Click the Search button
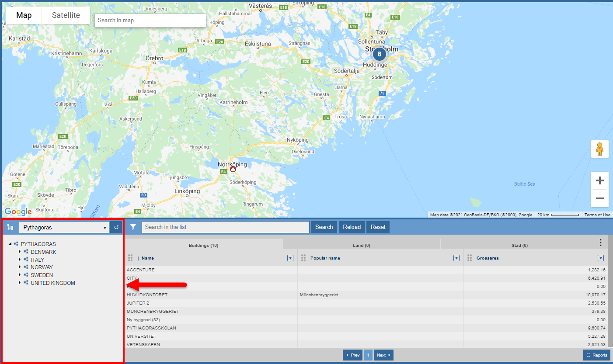The image size is (613, 364). (324, 227)
